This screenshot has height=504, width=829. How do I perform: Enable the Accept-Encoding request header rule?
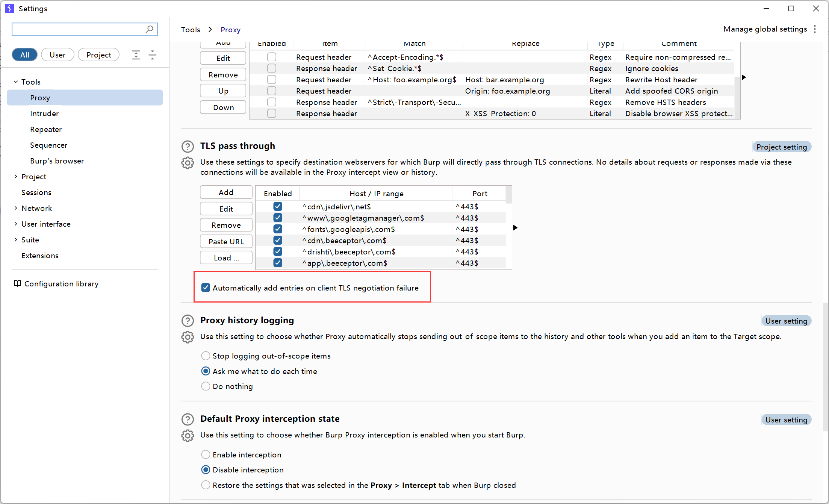click(x=272, y=57)
